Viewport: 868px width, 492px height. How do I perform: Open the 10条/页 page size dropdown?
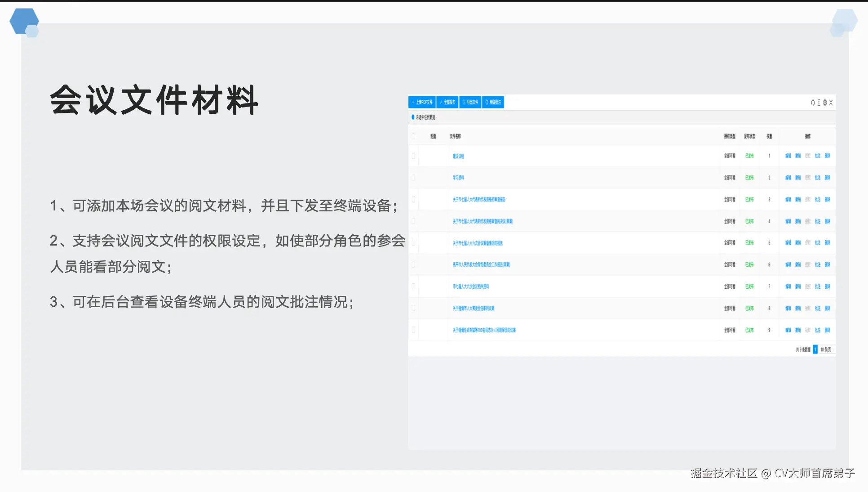coord(826,349)
